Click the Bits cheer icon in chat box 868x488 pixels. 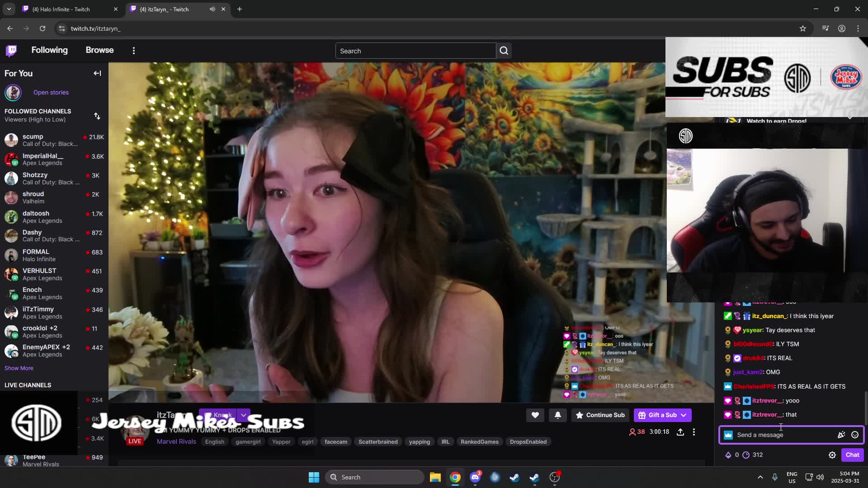click(x=841, y=435)
